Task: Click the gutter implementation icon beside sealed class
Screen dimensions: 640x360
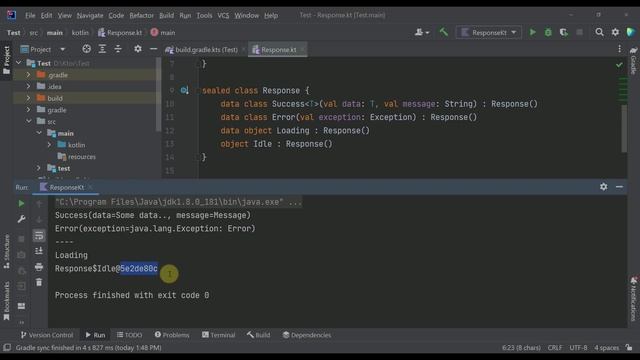Action: (184, 91)
